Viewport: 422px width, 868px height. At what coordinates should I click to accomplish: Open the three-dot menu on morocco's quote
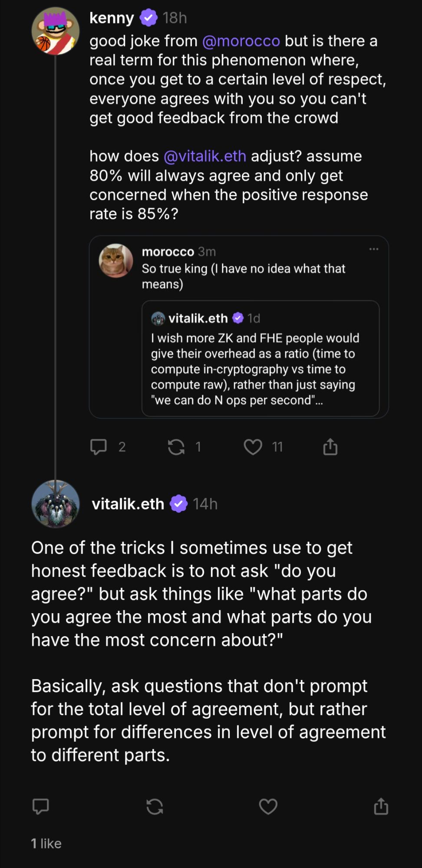coord(374,249)
